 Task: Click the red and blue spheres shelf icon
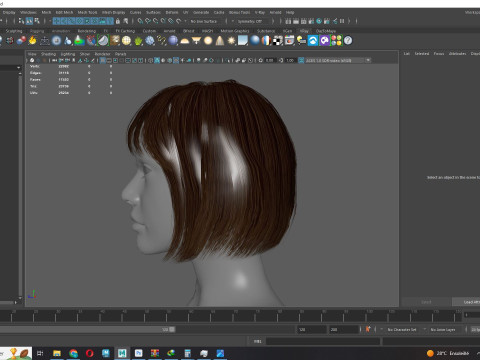[x=21, y=41]
